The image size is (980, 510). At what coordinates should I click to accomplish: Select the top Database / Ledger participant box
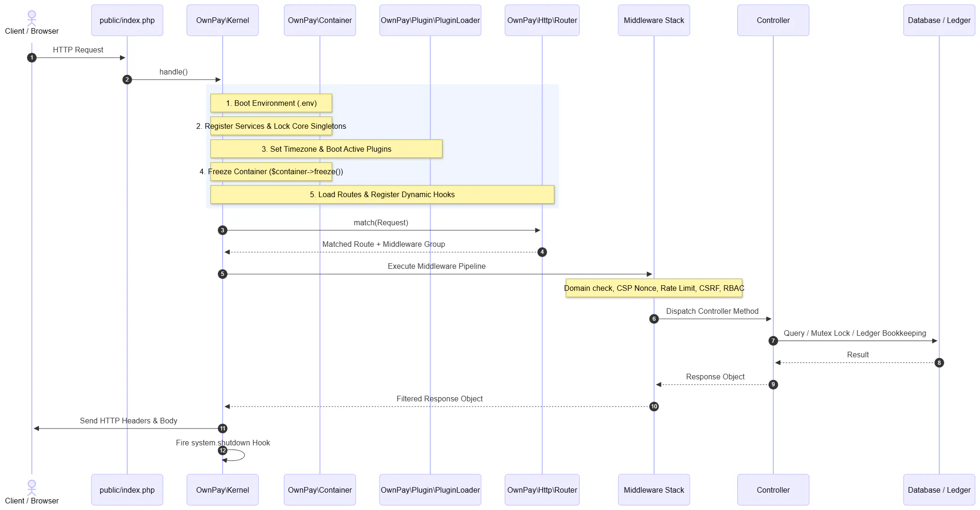(x=939, y=20)
